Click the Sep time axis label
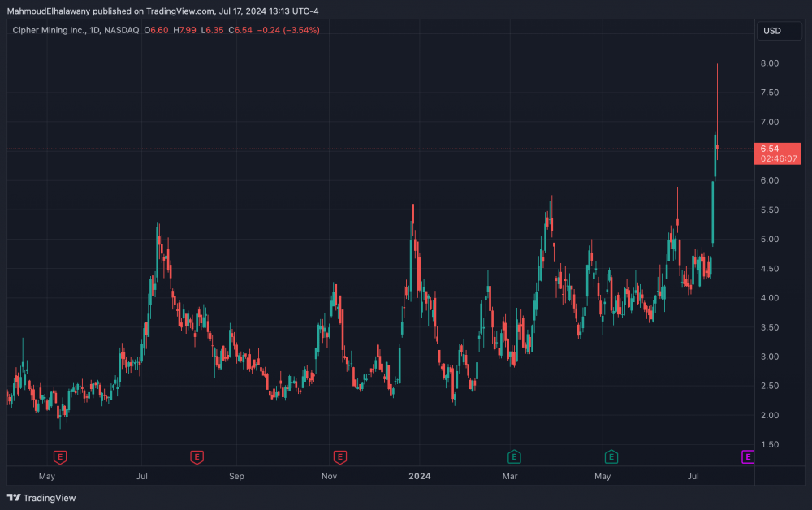 (x=236, y=477)
